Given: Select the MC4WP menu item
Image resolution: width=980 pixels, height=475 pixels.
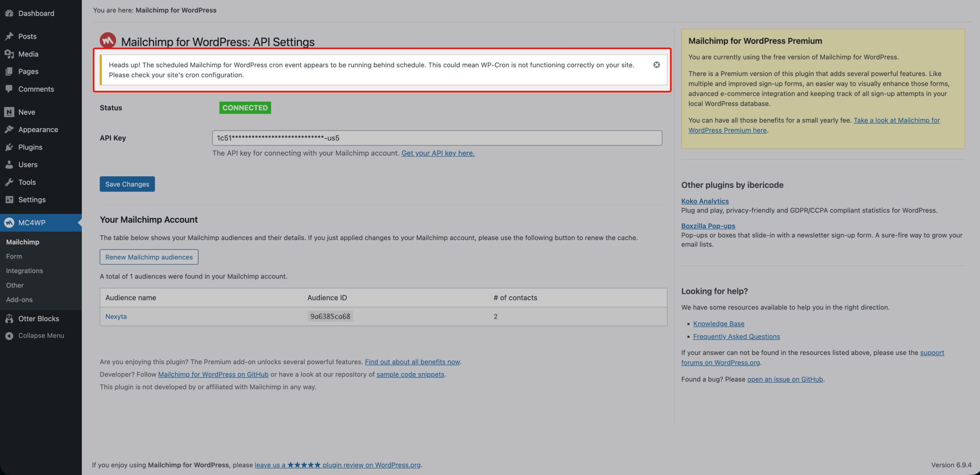Looking at the screenshot, I should pos(41,223).
